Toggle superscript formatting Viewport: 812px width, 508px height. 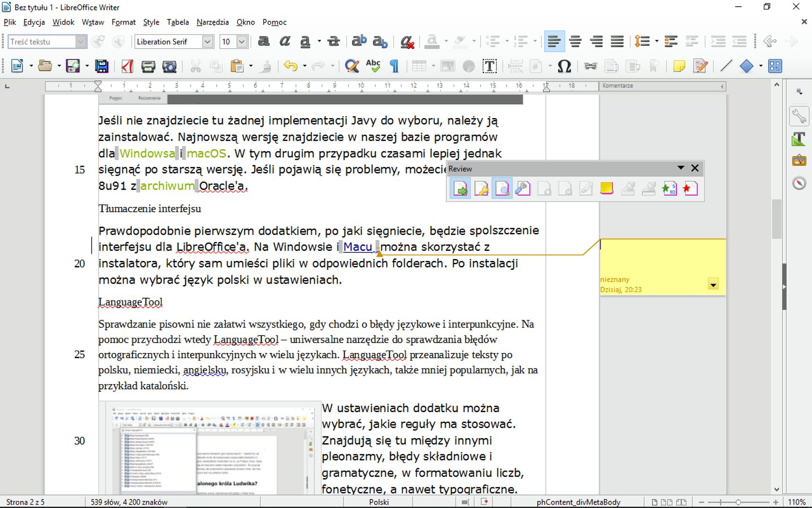click(359, 42)
